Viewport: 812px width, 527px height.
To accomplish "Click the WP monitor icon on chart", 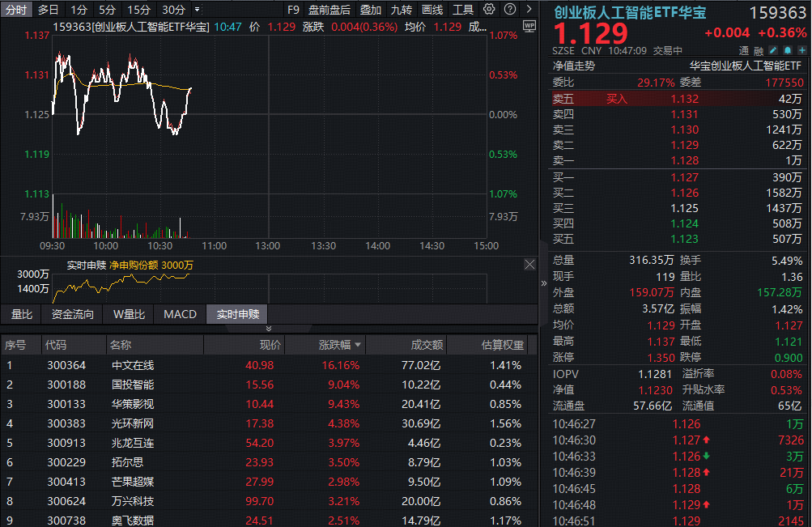I will click(x=529, y=26).
